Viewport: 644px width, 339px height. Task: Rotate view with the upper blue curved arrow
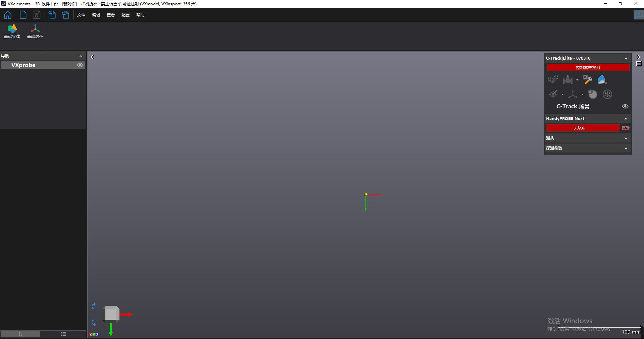coord(94,306)
